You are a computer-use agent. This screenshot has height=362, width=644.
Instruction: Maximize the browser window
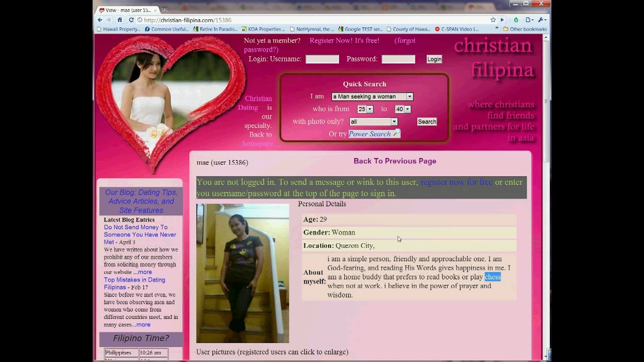point(526,4)
